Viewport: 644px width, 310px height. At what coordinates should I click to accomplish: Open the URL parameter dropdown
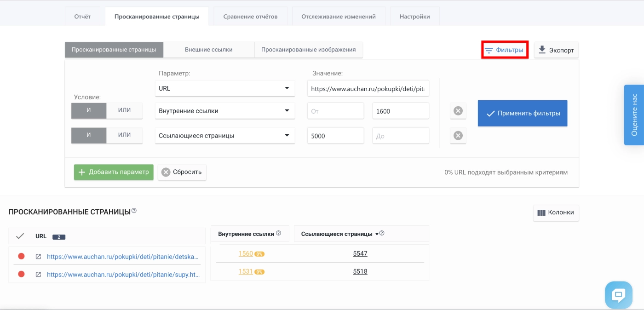pyautogui.click(x=225, y=88)
